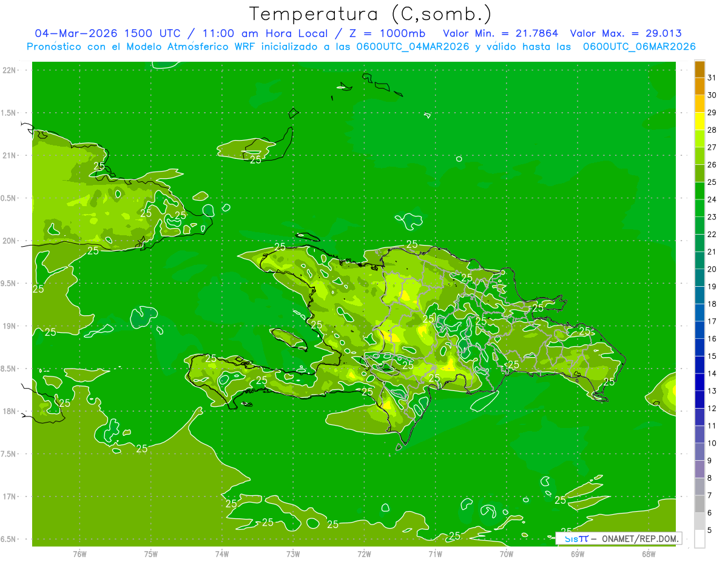Click the "17N" latitude label
The height and width of the screenshot is (562, 728).
pyautogui.click(x=9, y=497)
